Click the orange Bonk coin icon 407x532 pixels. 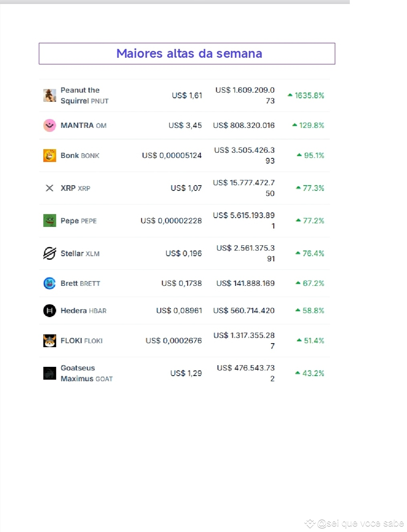(x=50, y=156)
